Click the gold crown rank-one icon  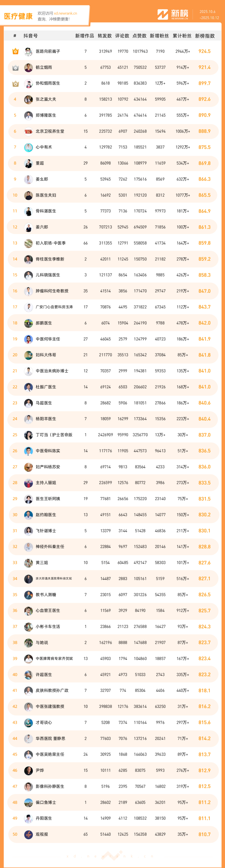pos(15,52)
